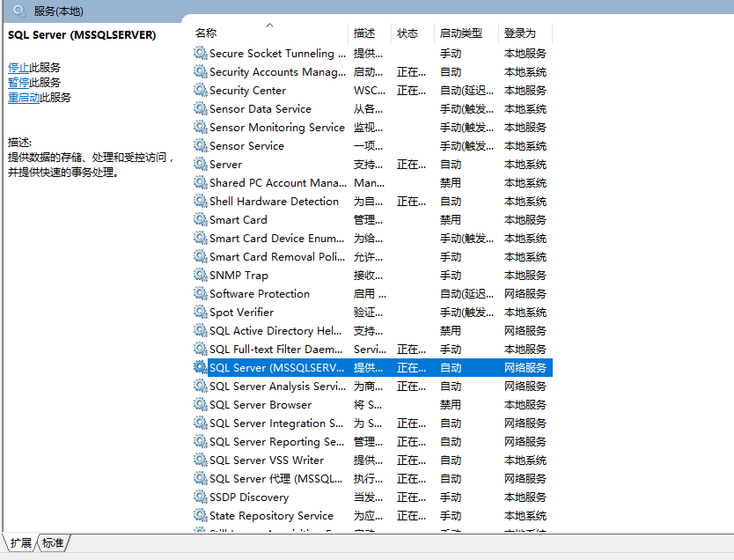This screenshot has height=560, width=734.
Task: Click the SQL Server (MSSQLSERVER) heading in left pane
Action: pyautogui.click(x=82, y=34)
